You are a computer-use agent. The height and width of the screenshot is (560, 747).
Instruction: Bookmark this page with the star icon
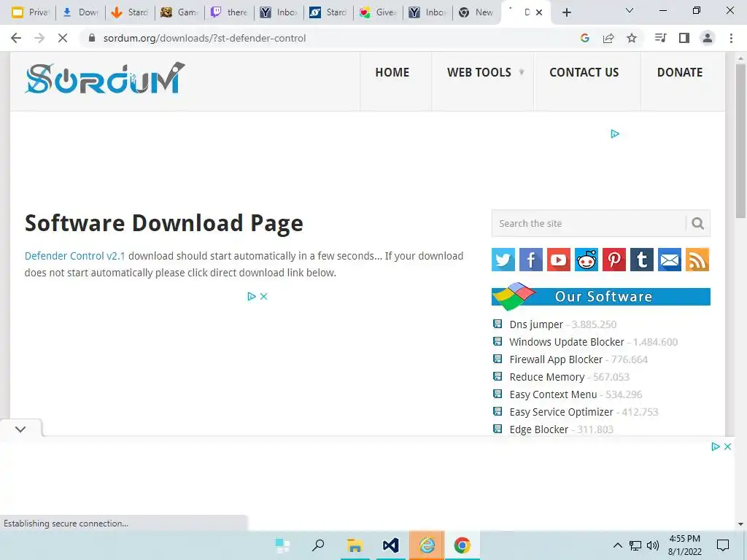632,38
